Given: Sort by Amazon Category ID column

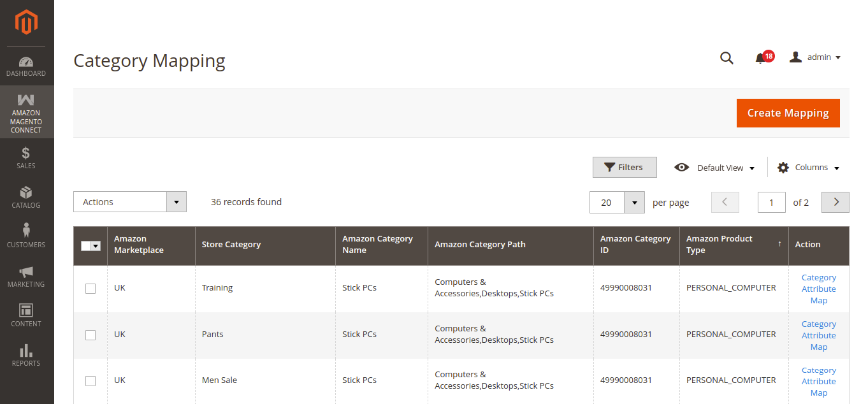Looking at the screenshot, I should 637,245.
